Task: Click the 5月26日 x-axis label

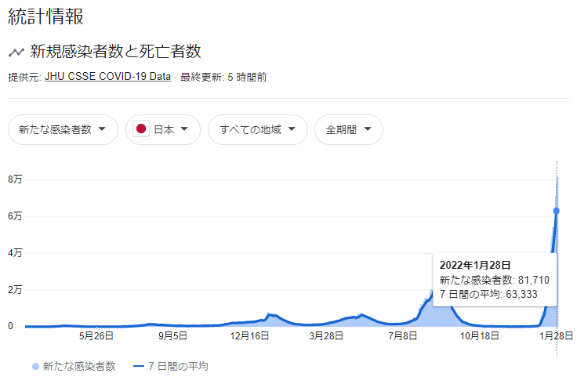Action: (x=96, y=335)
